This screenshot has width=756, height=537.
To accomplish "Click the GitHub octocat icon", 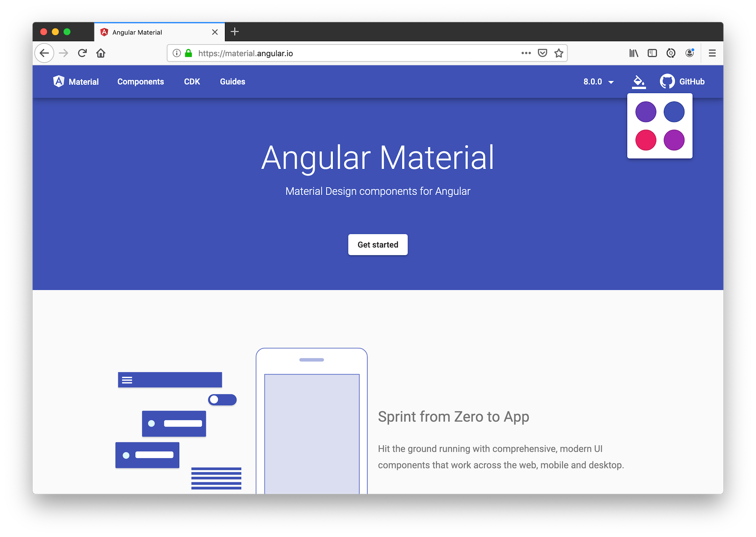I will 667,82.
